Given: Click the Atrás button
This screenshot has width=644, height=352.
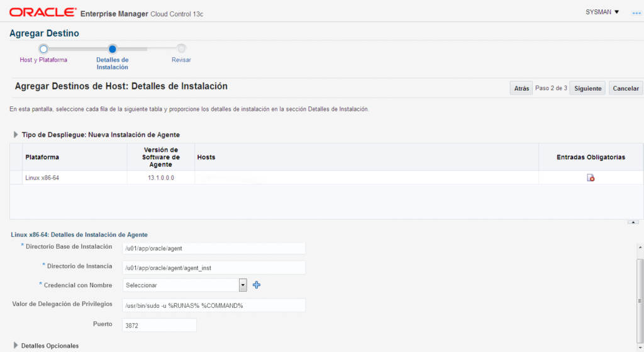Looking at the screenshot, I should pyautogui.click(x=521, y=88).
